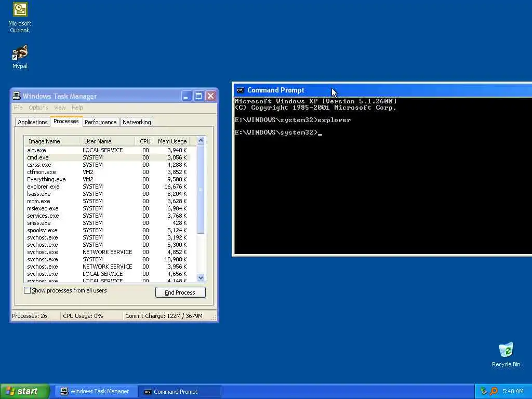Open the Help menu in Task Manager
The width and height of the screenshot is (532, 399).
coord(77,108)
